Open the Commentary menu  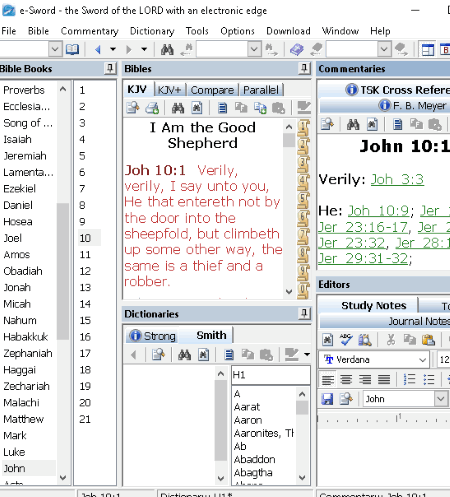tap(89, 31)
